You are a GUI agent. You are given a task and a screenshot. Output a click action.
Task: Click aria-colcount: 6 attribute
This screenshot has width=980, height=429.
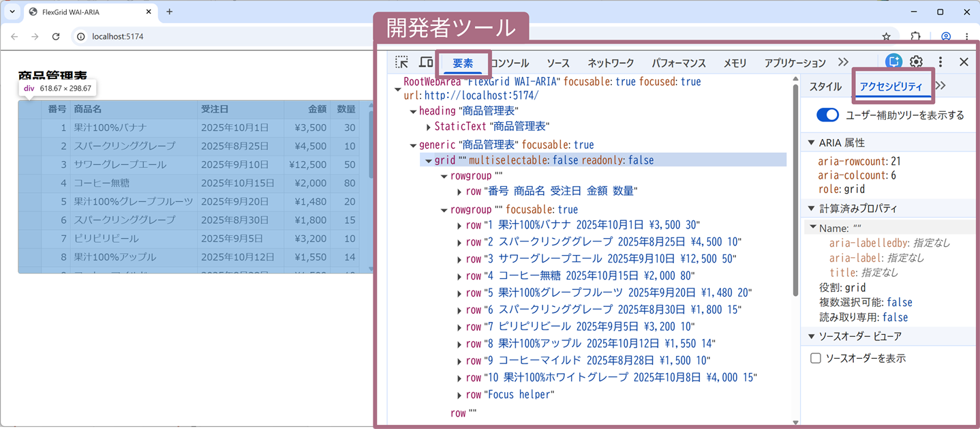(x=856, y=175)
